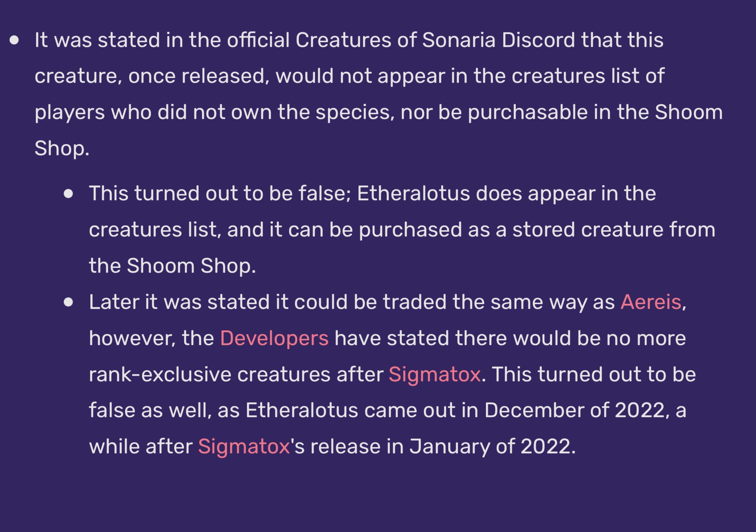The height and width of the screenshot is (532, 756).
Task: Click "the Shoom Shop." ending second bullet
Action: coord(172,266)
